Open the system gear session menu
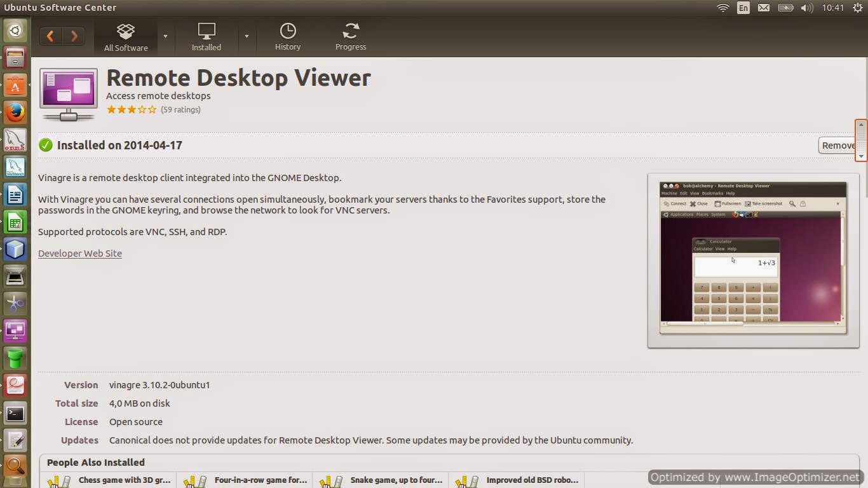 coord(857,8)
